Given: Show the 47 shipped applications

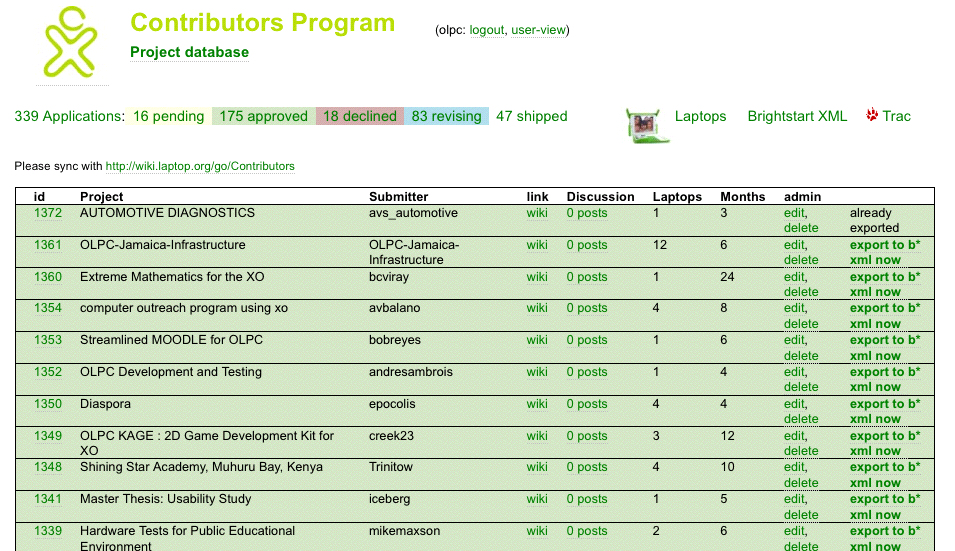Looking at the screenshot, I should click(x=531, y=116).
